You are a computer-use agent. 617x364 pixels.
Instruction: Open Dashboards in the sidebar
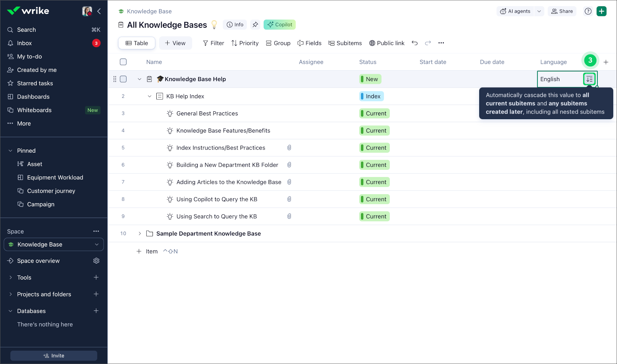click(33, 97)
